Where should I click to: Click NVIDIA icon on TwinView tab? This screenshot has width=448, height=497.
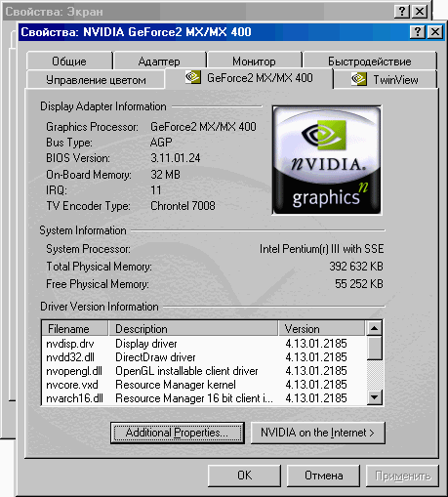click(x=359, y=79)
